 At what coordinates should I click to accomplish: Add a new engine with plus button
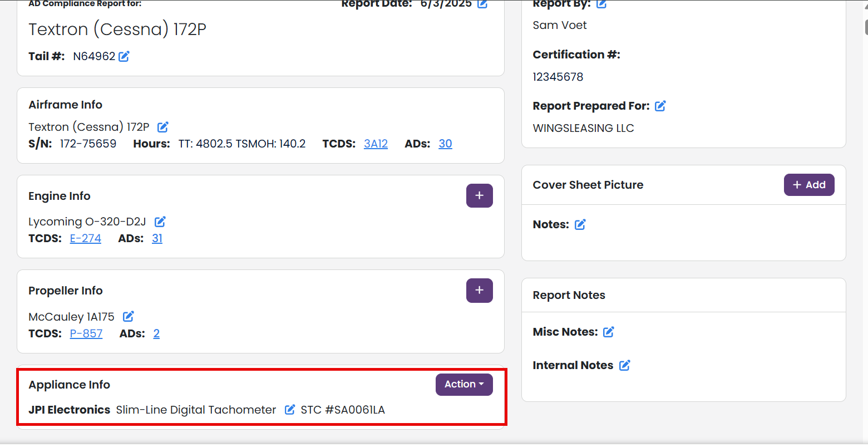[x=480, y=195]
